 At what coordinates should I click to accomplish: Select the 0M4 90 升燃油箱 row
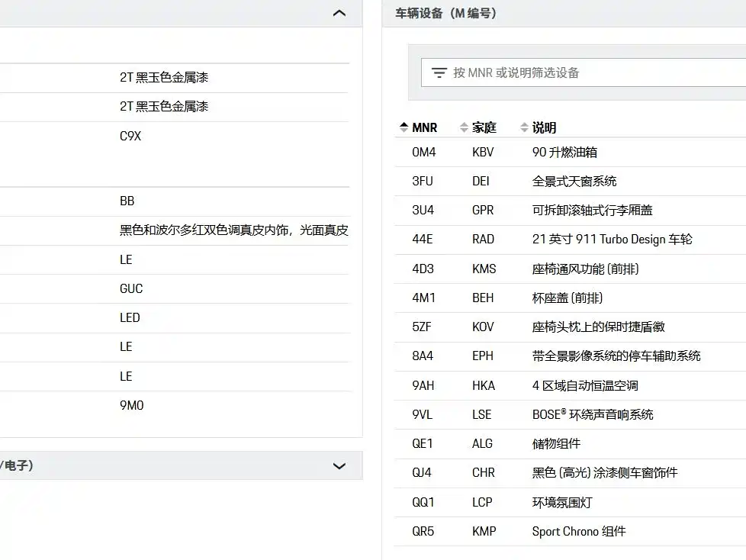[x=570, y=153]
